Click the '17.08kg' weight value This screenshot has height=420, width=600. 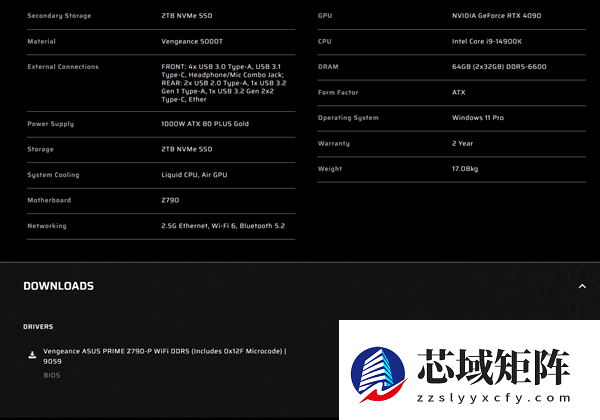(465, 169)
